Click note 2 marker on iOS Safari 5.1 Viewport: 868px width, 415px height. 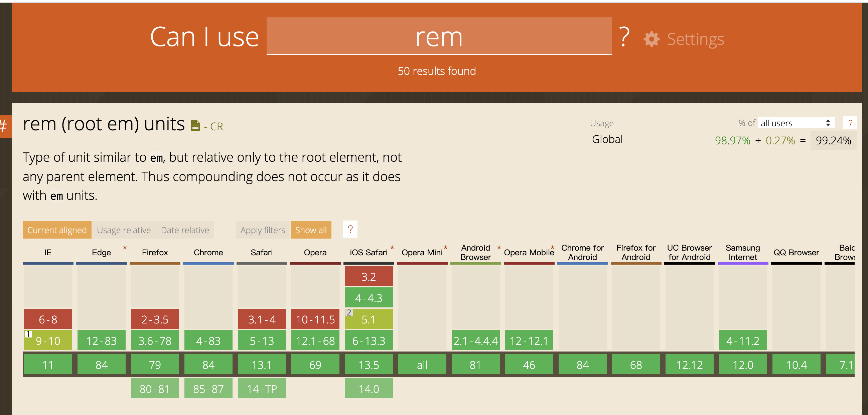tap(349, 312)
